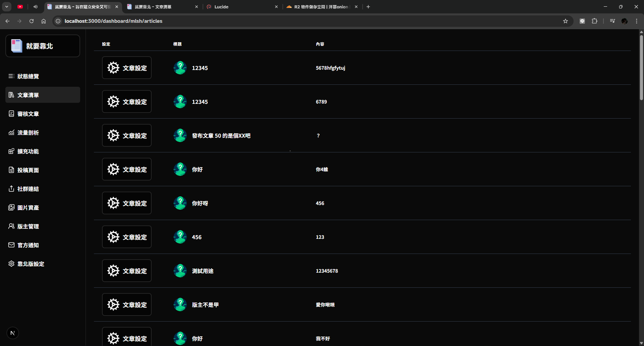644x346 pixels.
Task: Click the 官方通知 mail icon
Action: 11,245
